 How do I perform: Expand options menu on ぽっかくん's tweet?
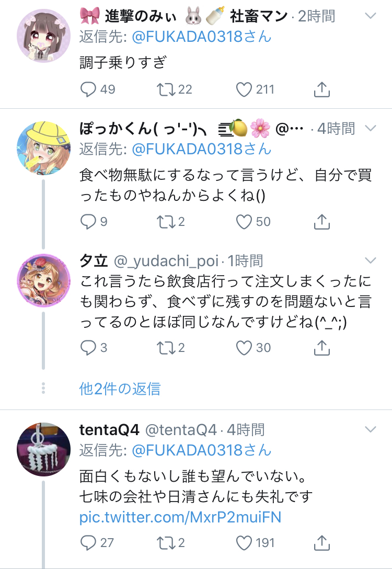370,129
